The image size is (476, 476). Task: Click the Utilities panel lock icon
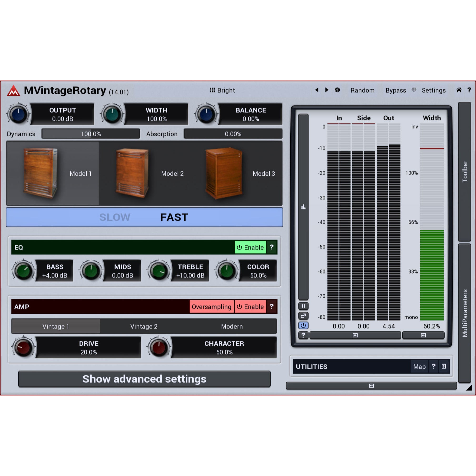pos(444,367)
